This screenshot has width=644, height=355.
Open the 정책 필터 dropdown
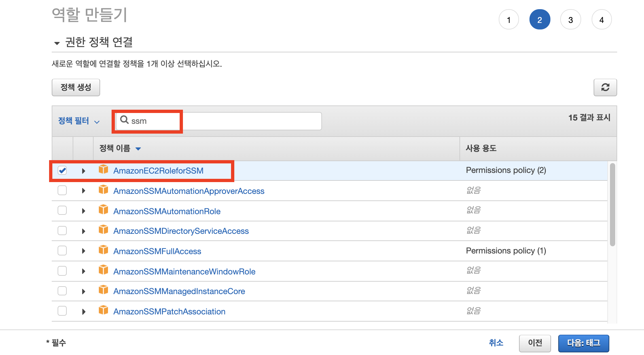point(79,121)
